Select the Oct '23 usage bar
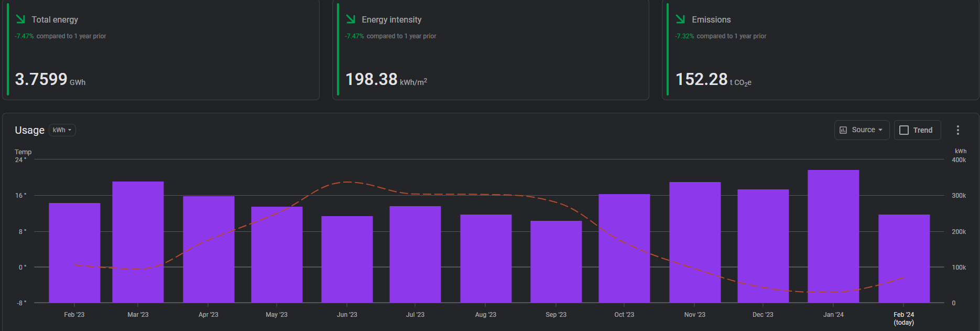This screenshot has height=331, width=980. [x=624, y=248]
